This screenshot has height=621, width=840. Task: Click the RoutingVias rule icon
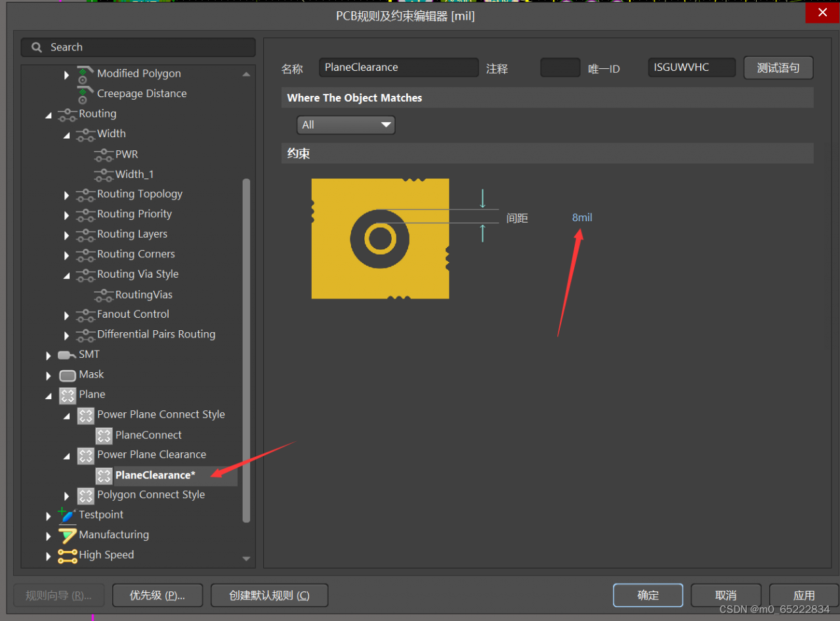click(x=104, y=295)
